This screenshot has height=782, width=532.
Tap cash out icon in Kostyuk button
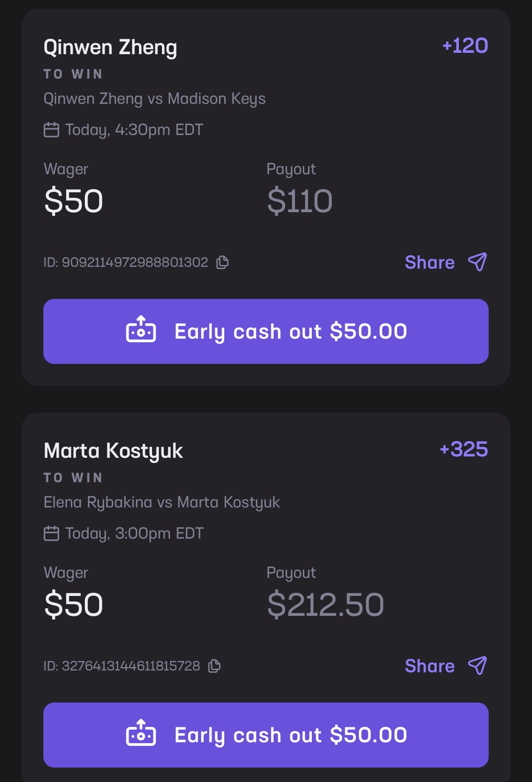click(141, 733)
